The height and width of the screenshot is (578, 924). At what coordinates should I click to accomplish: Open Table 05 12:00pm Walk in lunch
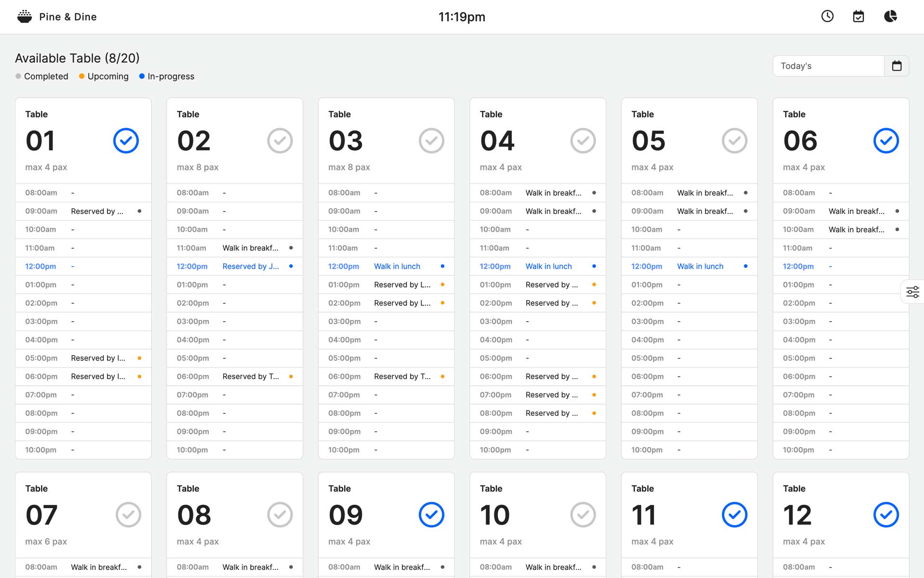[x=700, y=266]
